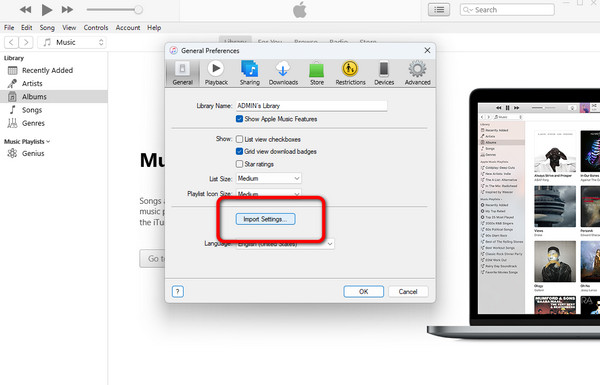Confirm preferences with the OK button
This screenshot has width=600, height=385.
coord(364,292)
